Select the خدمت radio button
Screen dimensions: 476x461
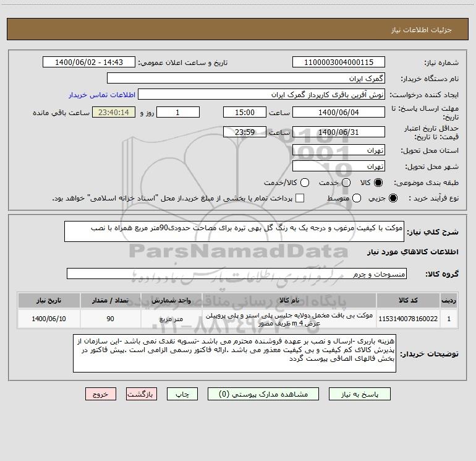pyautogui.click(x=346, y=183)
